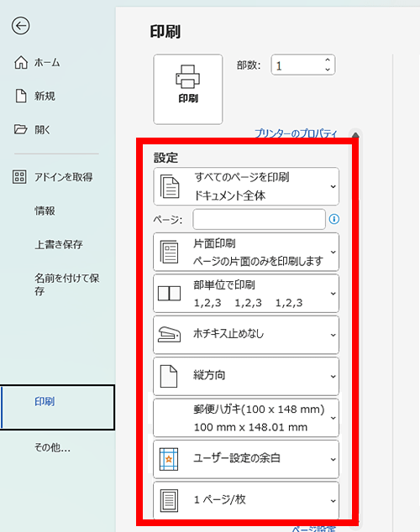Click the Home house icon

coord(21,62)
